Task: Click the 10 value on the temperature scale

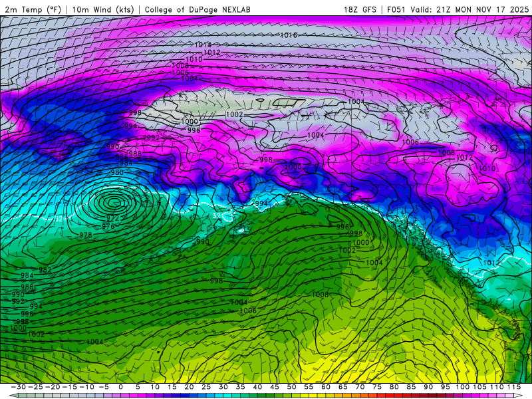Action: [155, 387]
